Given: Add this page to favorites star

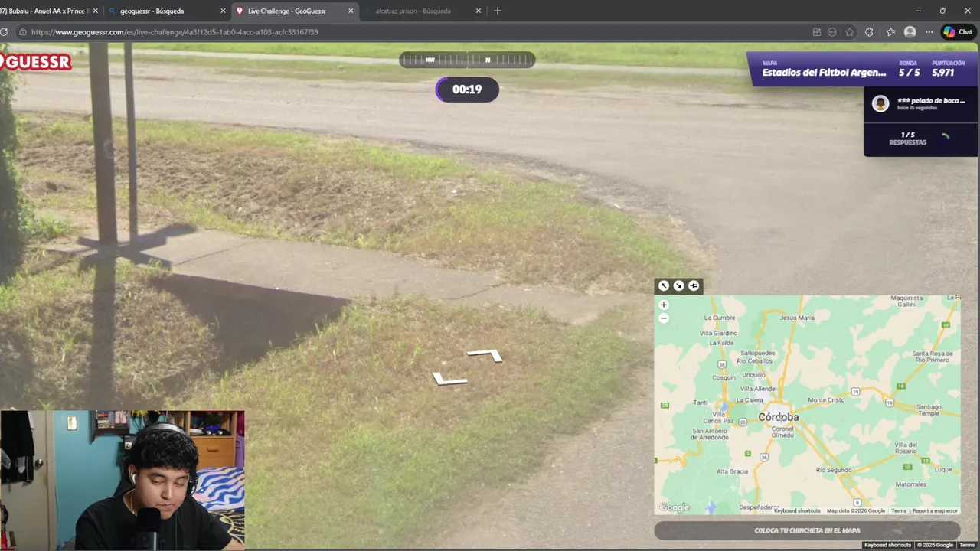Looking at the screenshot, I should [x=850, y=32].
